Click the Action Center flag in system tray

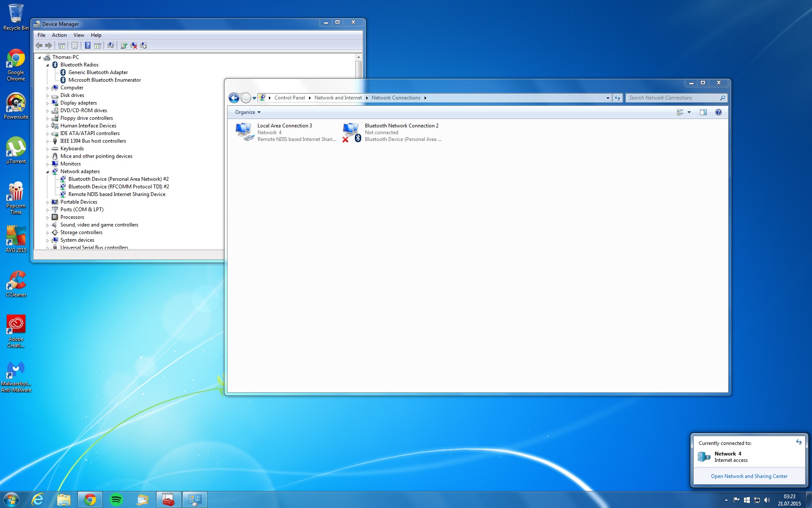pos(736,500)
